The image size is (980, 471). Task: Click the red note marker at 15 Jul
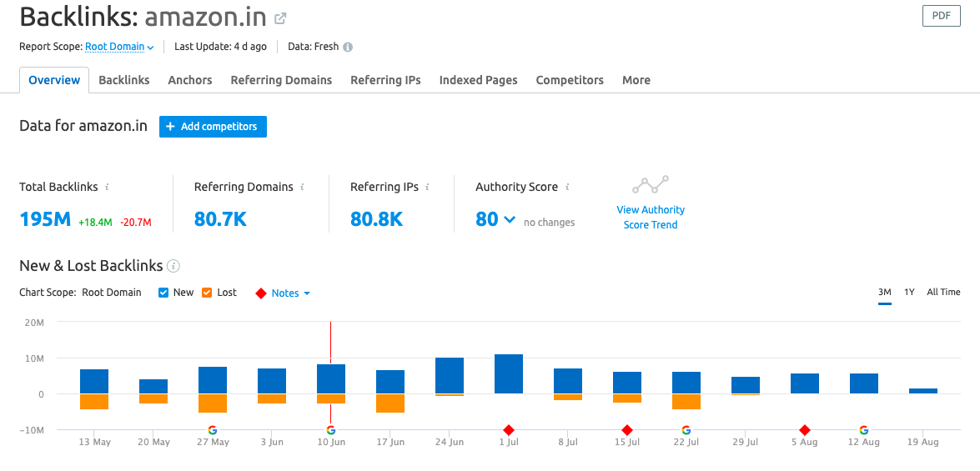click(x=627, y=430)
